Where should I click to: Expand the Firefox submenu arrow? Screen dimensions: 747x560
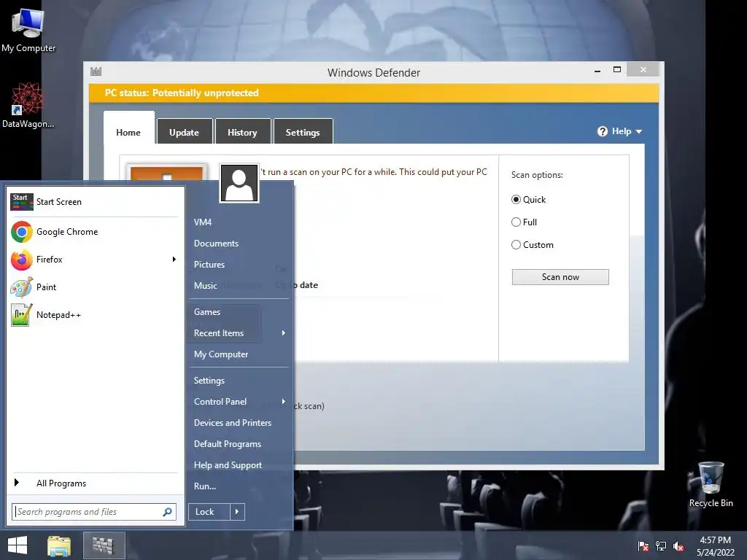pos(174,260)
